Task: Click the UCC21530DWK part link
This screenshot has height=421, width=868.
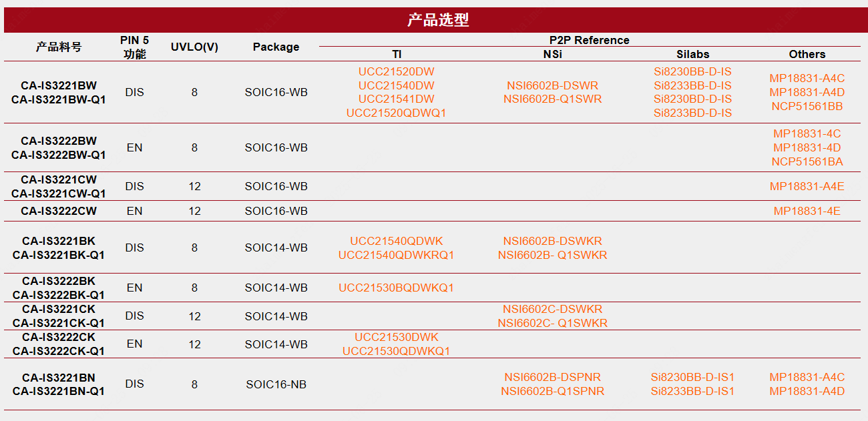Action: [396, 337]
